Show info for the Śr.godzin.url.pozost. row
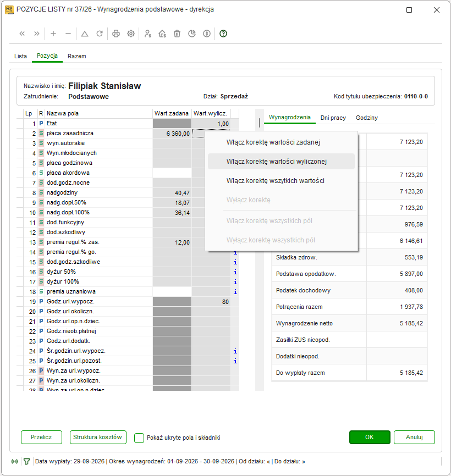The image size is (451, 476). point(235,361)
